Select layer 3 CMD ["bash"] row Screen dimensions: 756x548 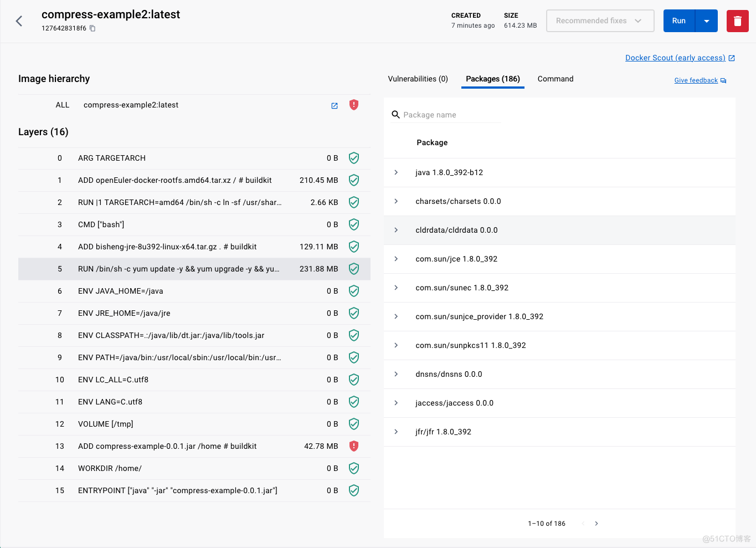[x=194, y=224]
